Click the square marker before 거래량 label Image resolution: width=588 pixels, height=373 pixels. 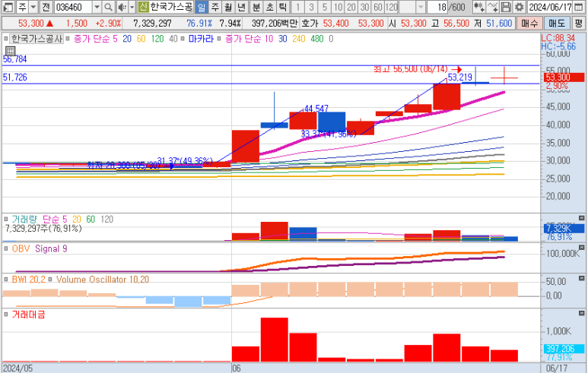tap(6, 219)
